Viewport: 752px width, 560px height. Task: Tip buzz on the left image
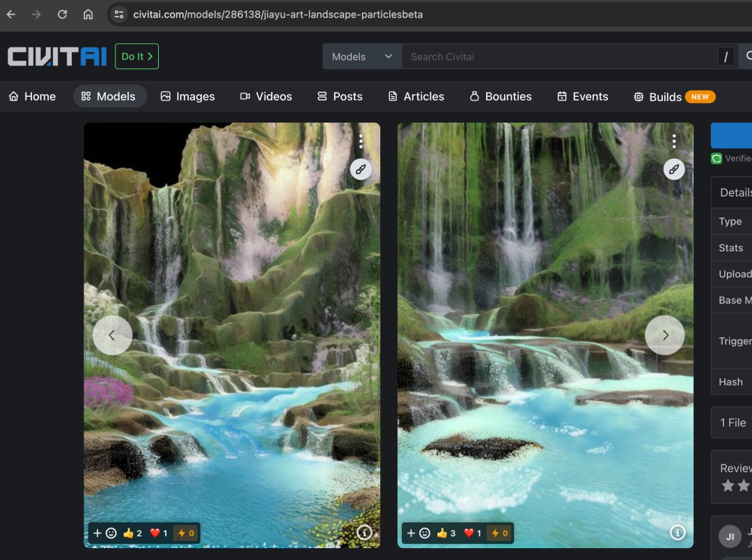click(186, 533)
